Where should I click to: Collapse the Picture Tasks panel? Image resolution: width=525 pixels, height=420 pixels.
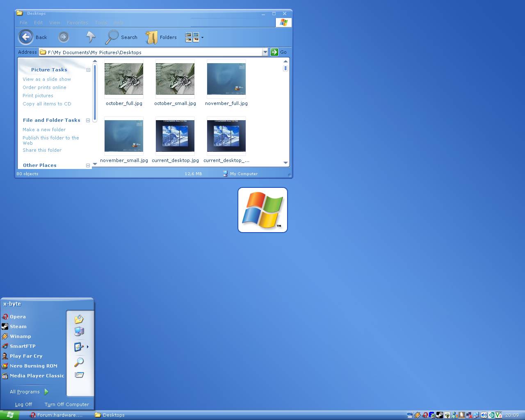point(88,70)
